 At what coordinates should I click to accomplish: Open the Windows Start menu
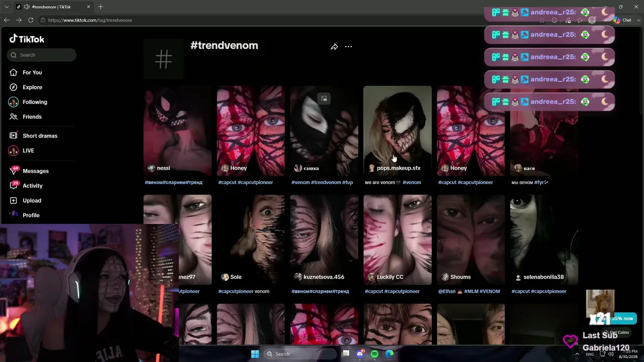coord(255,354)
